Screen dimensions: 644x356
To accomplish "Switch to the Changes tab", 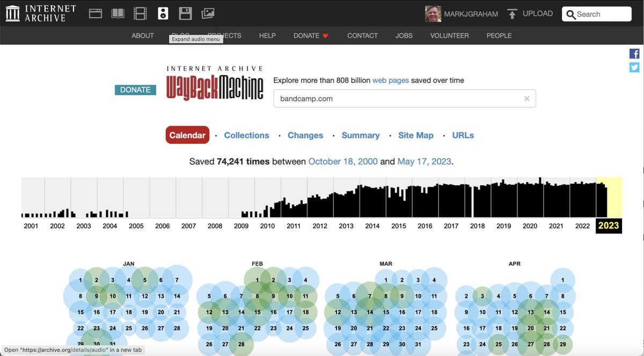I will [305, 135].
